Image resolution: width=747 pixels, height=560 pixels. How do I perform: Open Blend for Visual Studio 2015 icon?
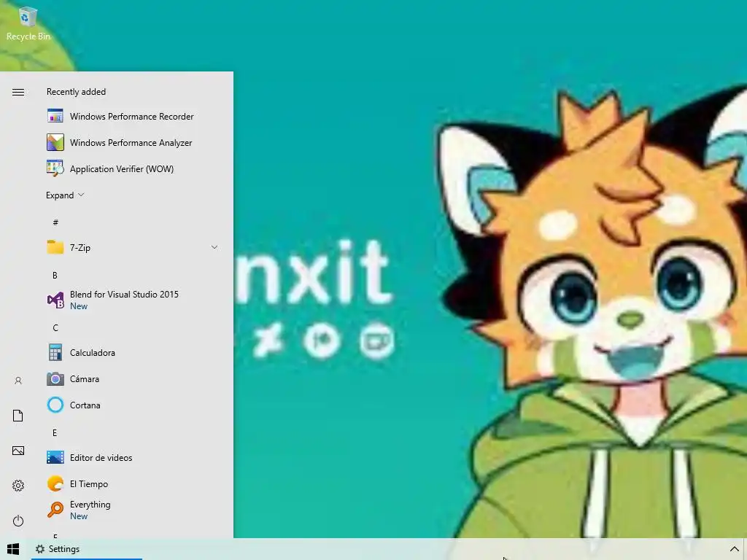(55, 300)
